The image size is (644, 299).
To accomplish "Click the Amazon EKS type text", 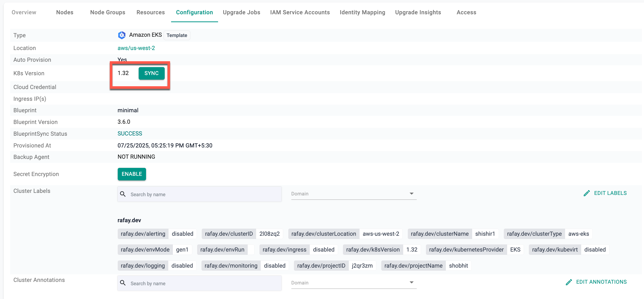I will [x=146, y=35].
